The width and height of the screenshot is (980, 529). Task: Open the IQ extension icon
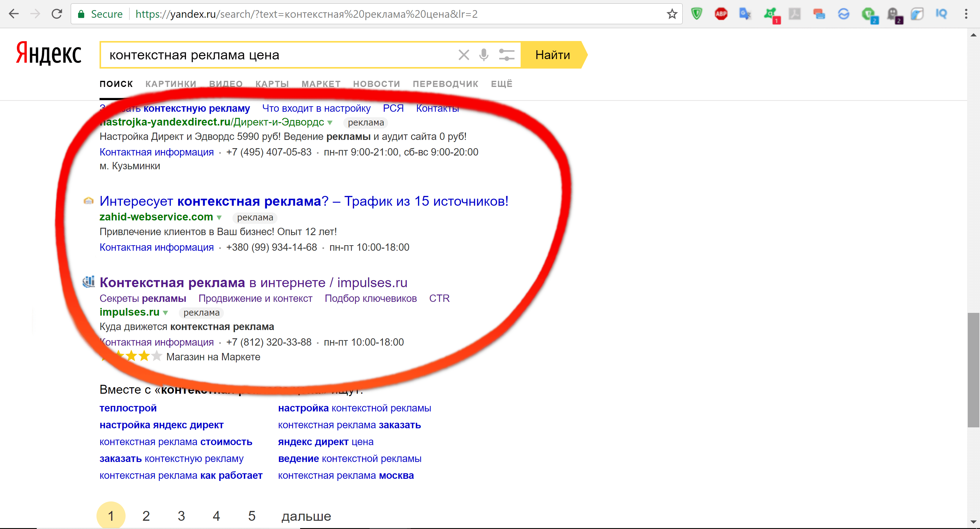point(941,14)
